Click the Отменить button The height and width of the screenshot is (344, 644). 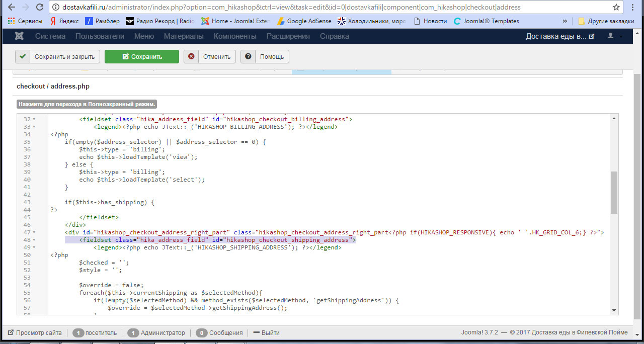pyautogui.click(x=210, y=57)
